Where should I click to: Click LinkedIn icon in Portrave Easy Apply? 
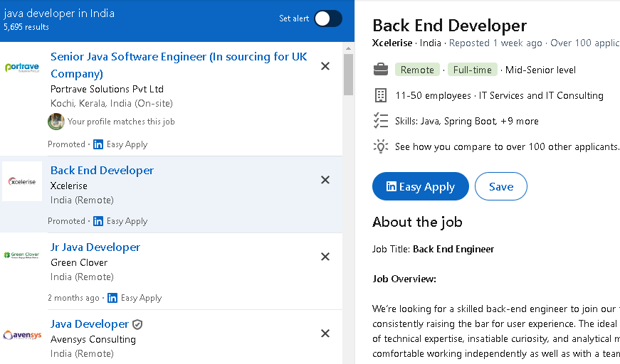point(98,144)
